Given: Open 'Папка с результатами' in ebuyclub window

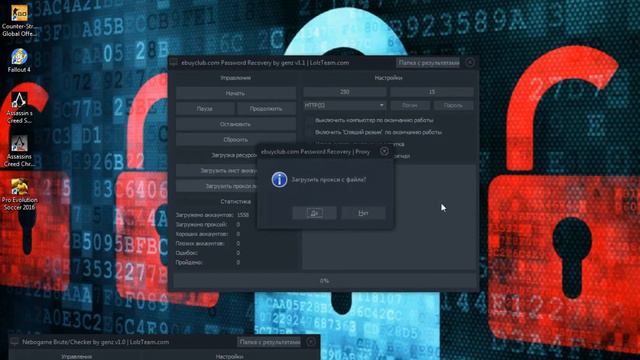Looking at the screenshot, I should 429,62.
